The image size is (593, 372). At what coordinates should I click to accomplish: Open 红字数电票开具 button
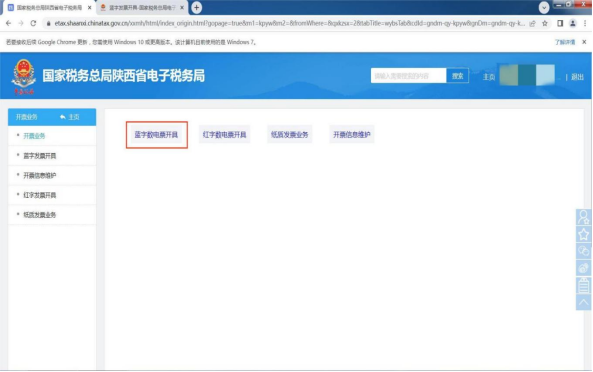[224, 135]
